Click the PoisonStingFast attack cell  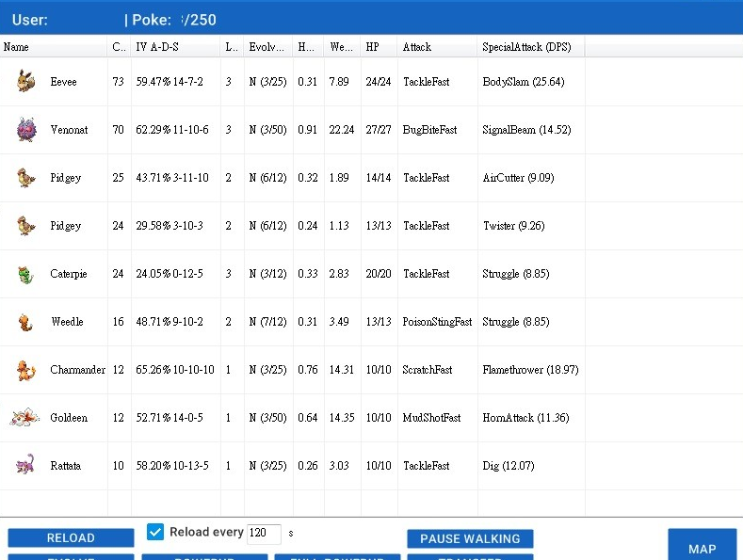pos(437,322)
